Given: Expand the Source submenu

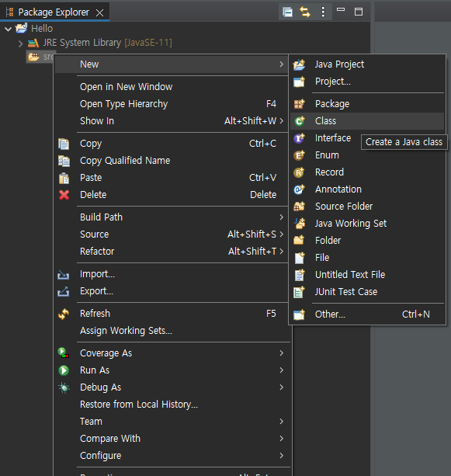Looking at the screenshot, I should click(171, 234).
